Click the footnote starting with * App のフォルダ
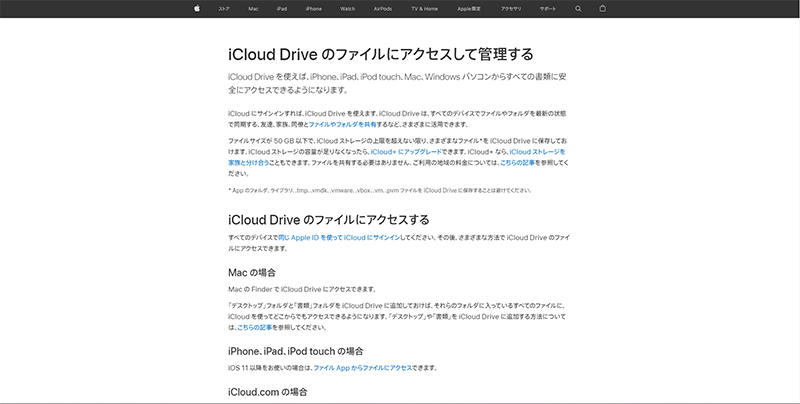The height and width of the screenshot is (404, 800). [380, 190]
